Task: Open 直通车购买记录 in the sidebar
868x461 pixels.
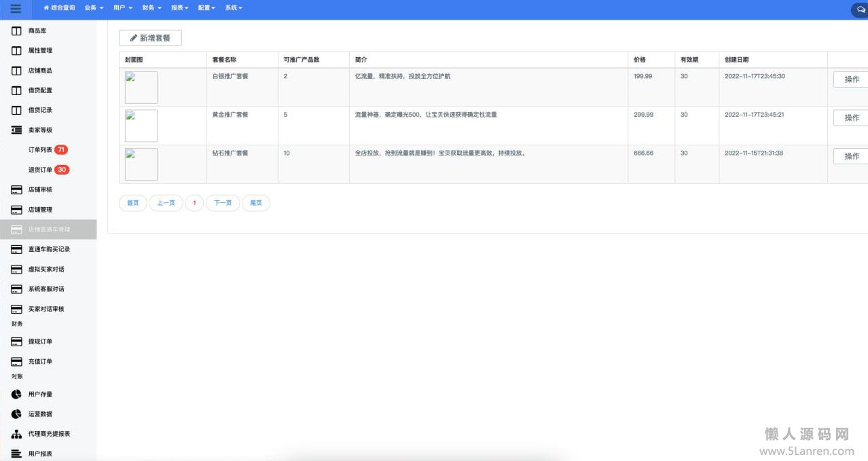Action: (49, 249)
